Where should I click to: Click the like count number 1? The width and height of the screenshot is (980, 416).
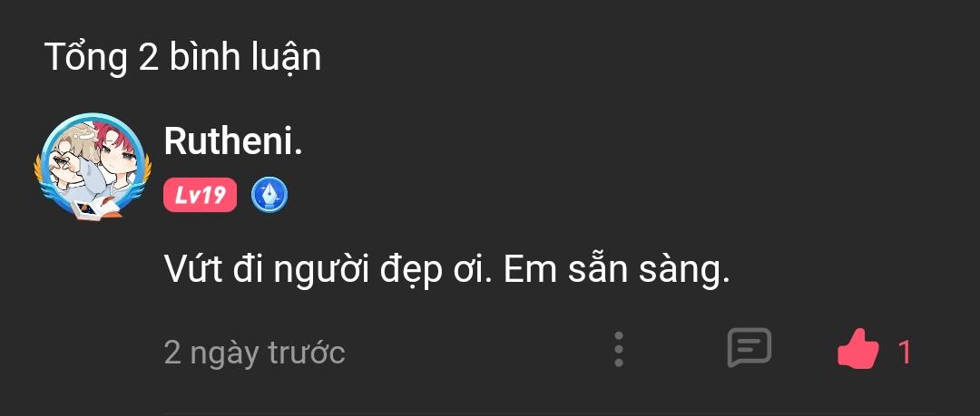point(904,352)
